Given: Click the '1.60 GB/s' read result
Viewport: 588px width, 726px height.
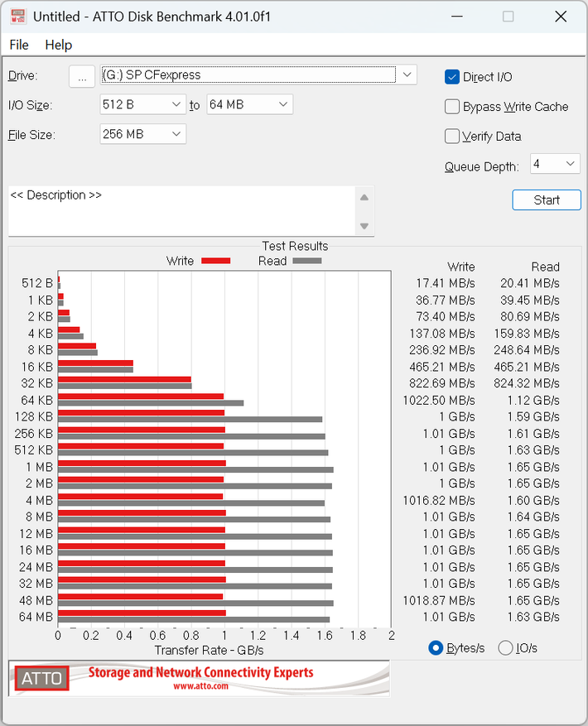Looking at the screenshot, I should pos(533,501).
